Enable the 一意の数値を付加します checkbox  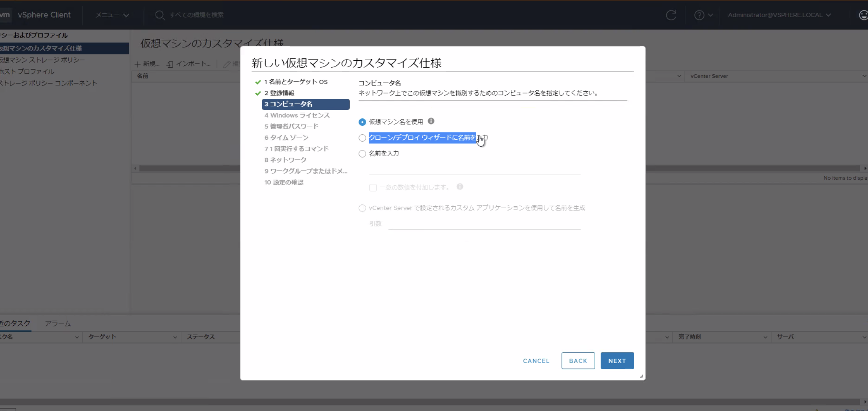coord(372,187)
